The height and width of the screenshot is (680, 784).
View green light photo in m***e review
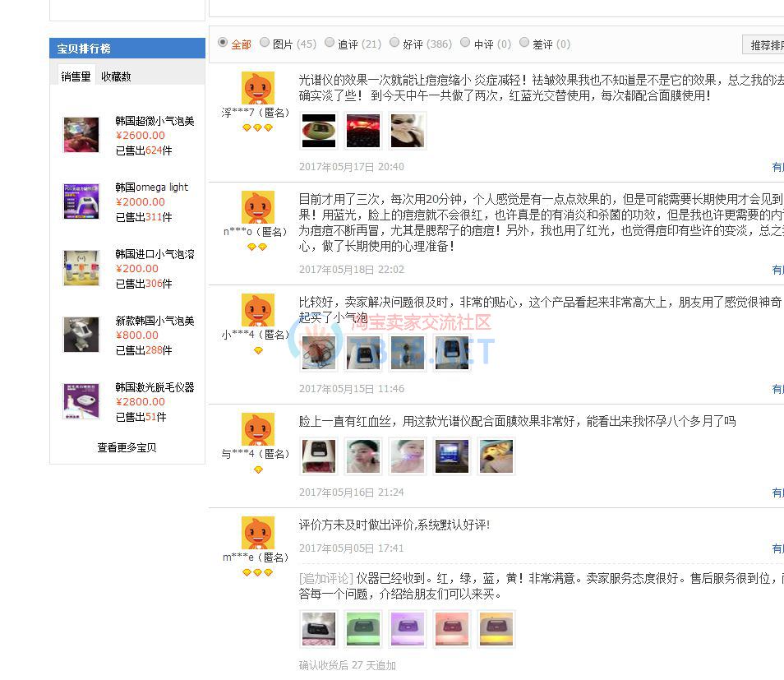[363, 629]
